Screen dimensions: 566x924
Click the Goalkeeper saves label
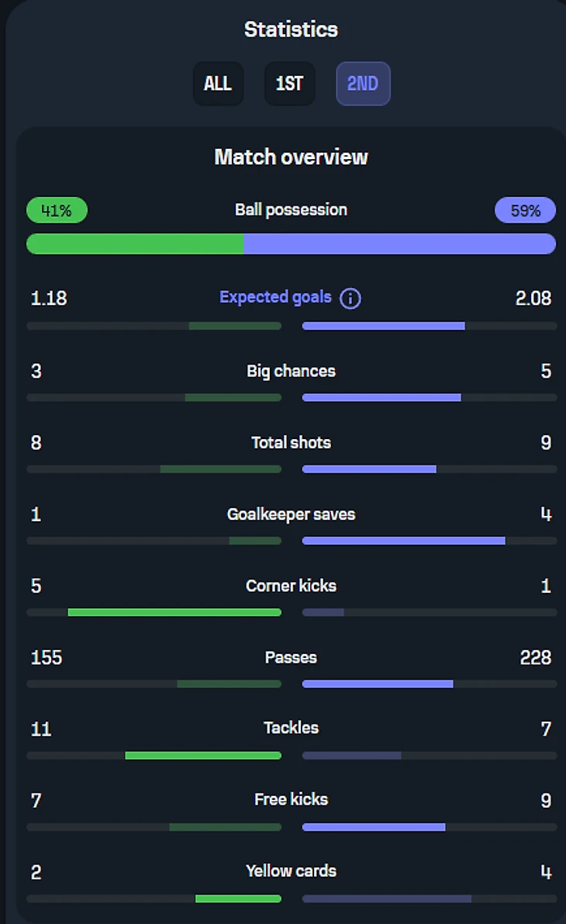click(291, 514)
